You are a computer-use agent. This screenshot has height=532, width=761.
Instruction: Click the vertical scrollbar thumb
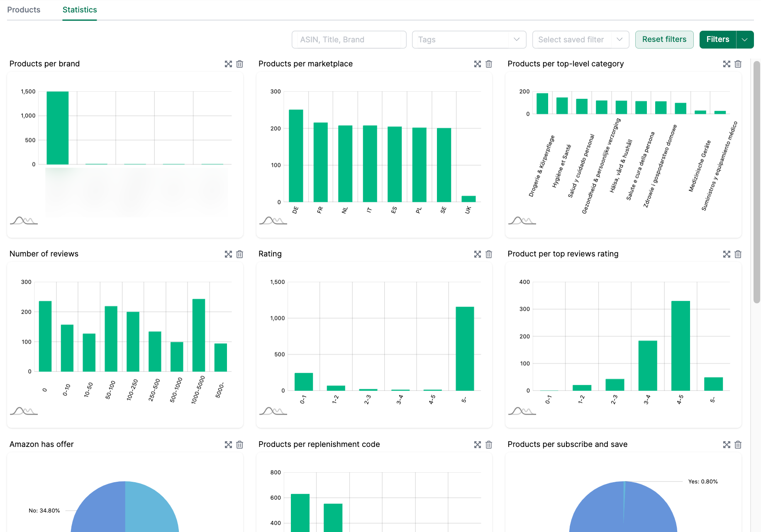(x=757, y=183)
